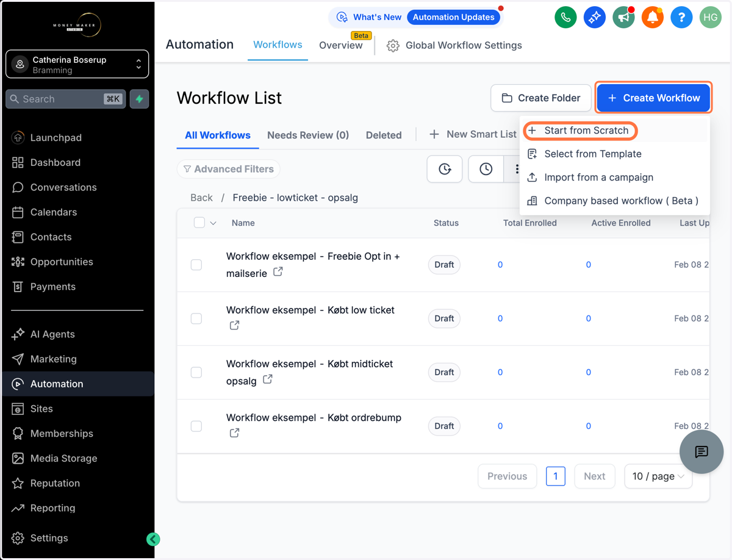This screenshot has width=732, height=560.
Task: Open the bulk-select chevron beside header checkbox
Action: click(x=213, y=223)
